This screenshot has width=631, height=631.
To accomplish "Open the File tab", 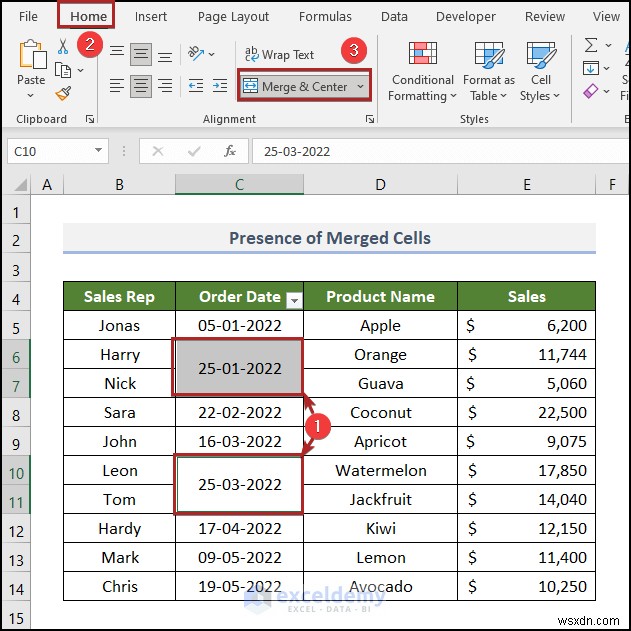I will pos(28,16).
